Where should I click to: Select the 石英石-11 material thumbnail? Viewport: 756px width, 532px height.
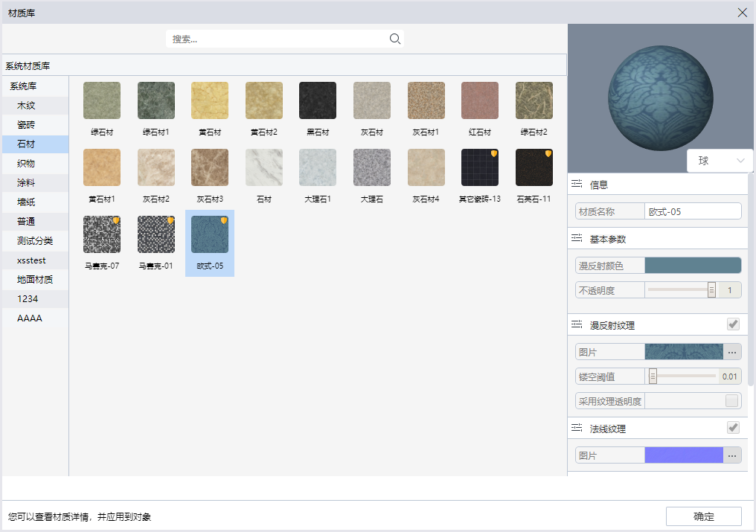coord(534,167)
